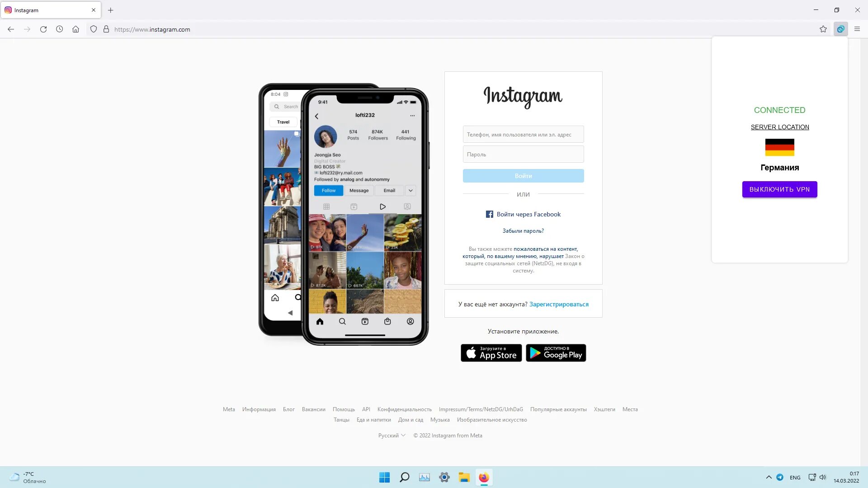This screenshot has width=868, height=488.
Task: Click Популярные аккаунты footer menu item
Action: (559, 409)
